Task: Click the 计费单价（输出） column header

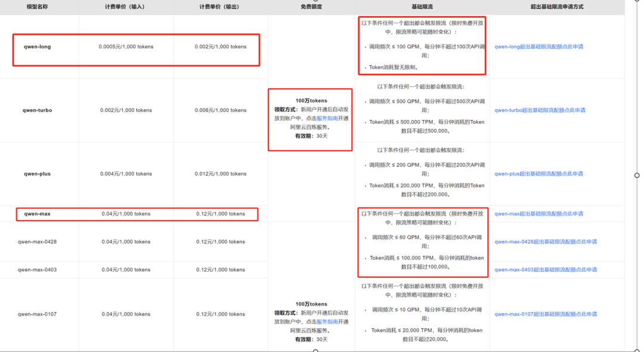Action: click(219, 7)
